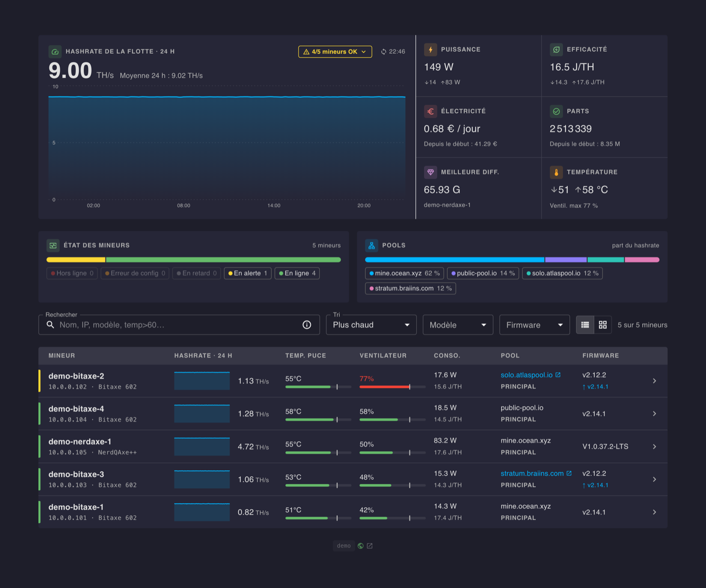Toggle the En retard filter chip
The height and width of the screenshot is (588, 706).
(x=197, y=273)
